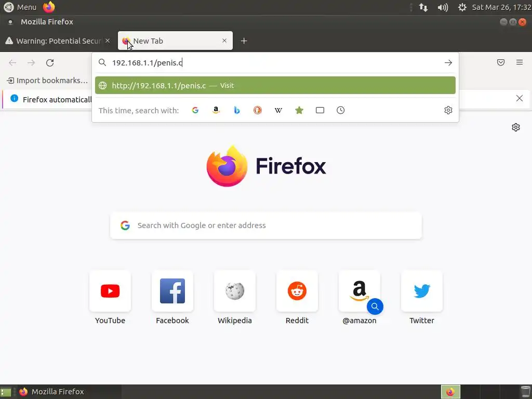The width and height of the screenshot is (532, 399).
Task: Focus the Search with Google page field
Action: [x=266, y=225]
